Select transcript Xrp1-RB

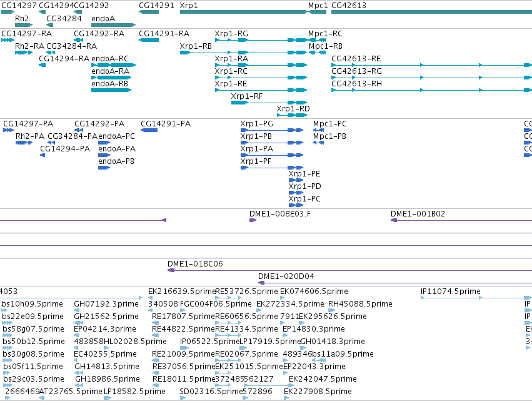point(196,46)
